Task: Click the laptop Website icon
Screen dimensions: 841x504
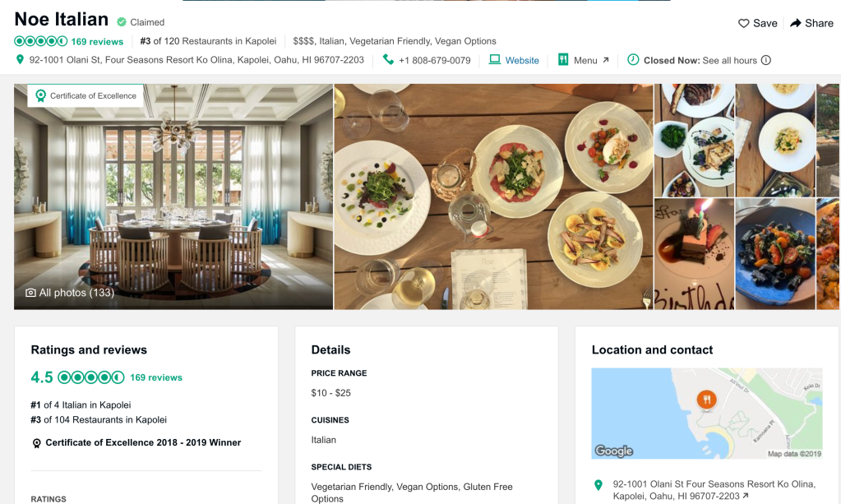Action: click(x=495, y=59)
